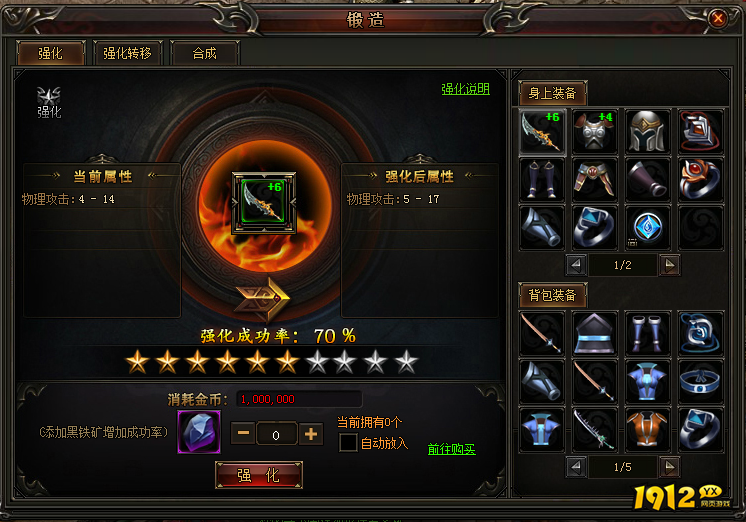This screenshot has height=522, width=746.
Task: Go to next page of backpack equipment
Action: click(669, 467)
